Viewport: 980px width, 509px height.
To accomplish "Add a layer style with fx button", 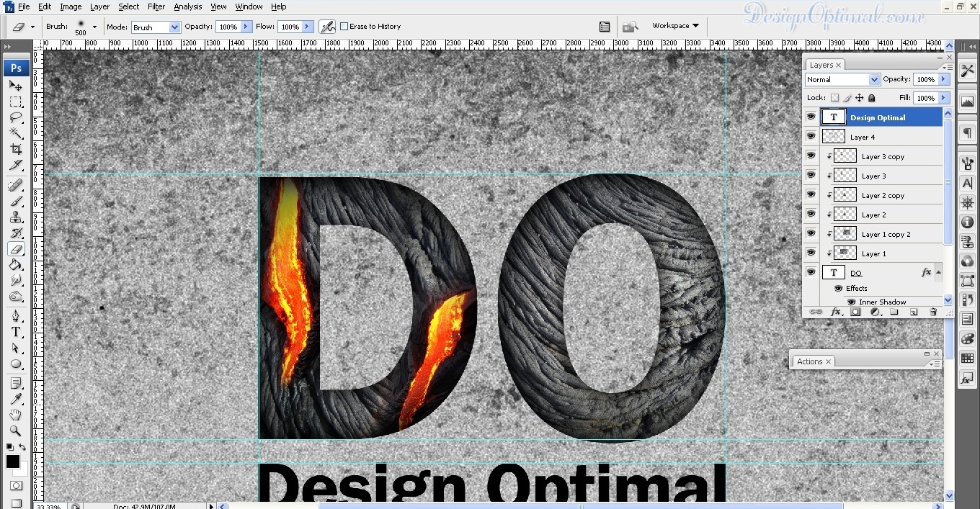I will pyautogui.click(x=836, y=312).
